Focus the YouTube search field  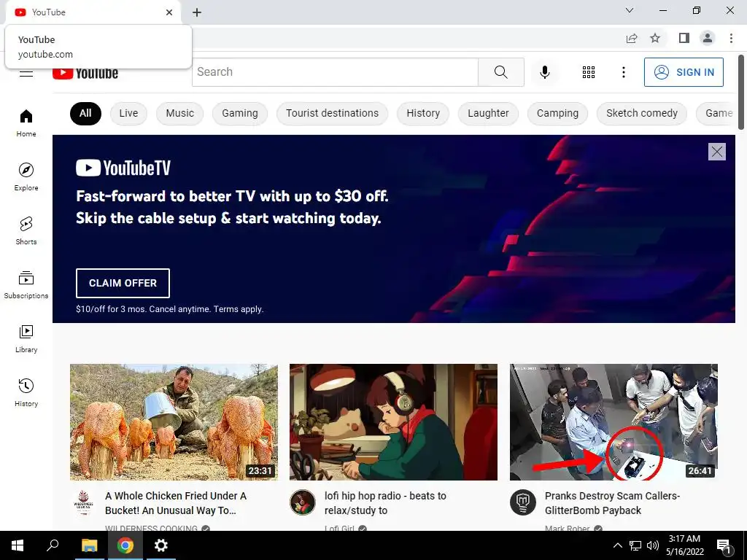(335, 72)
